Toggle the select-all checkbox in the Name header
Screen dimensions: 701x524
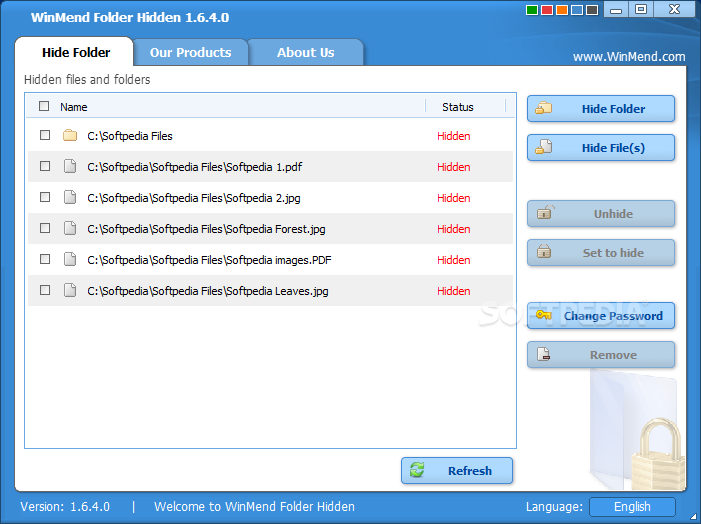point(44,106)
